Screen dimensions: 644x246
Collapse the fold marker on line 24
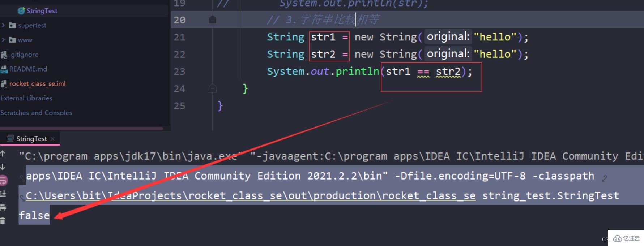point(213,88)
